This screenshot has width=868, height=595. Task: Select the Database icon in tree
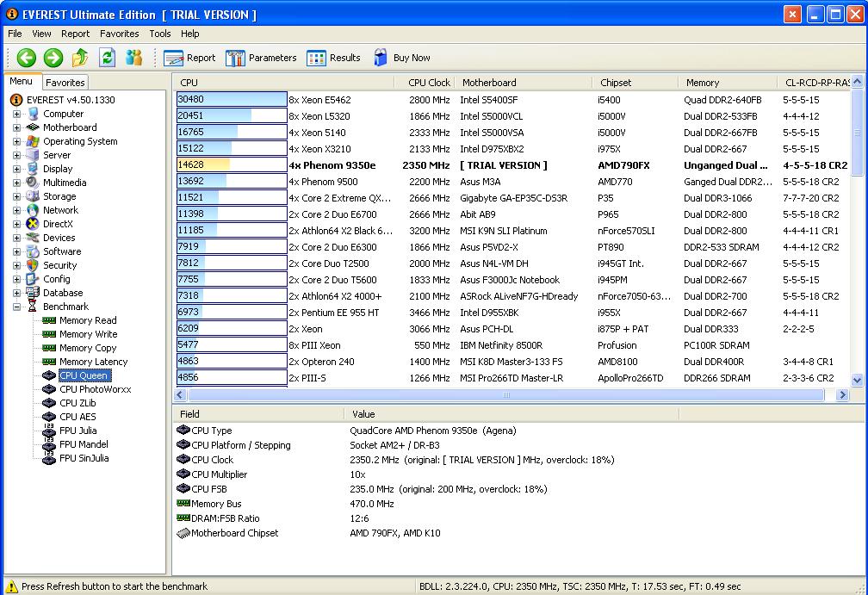[x=33, y=293]
